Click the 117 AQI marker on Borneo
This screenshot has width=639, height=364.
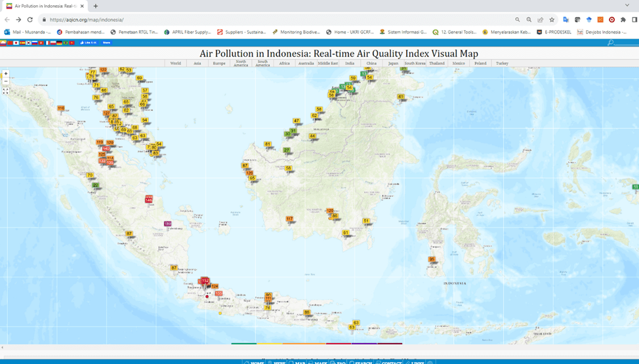click(x=289, y=219)
